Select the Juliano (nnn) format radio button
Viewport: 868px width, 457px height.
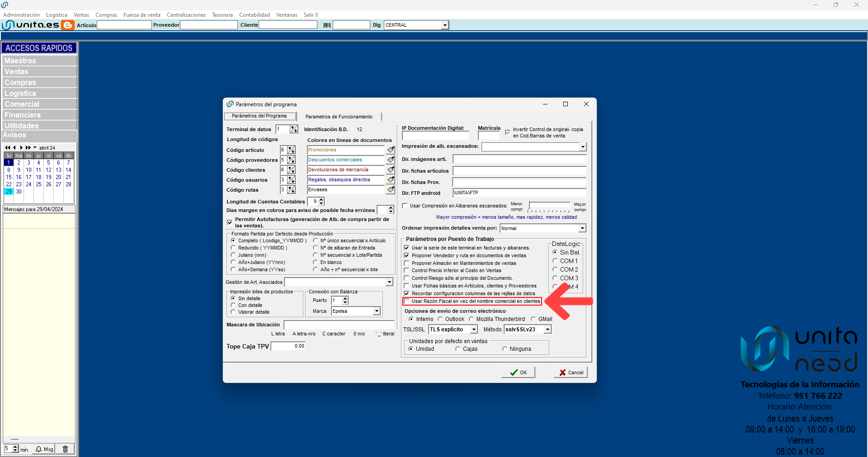pos(233,255)
